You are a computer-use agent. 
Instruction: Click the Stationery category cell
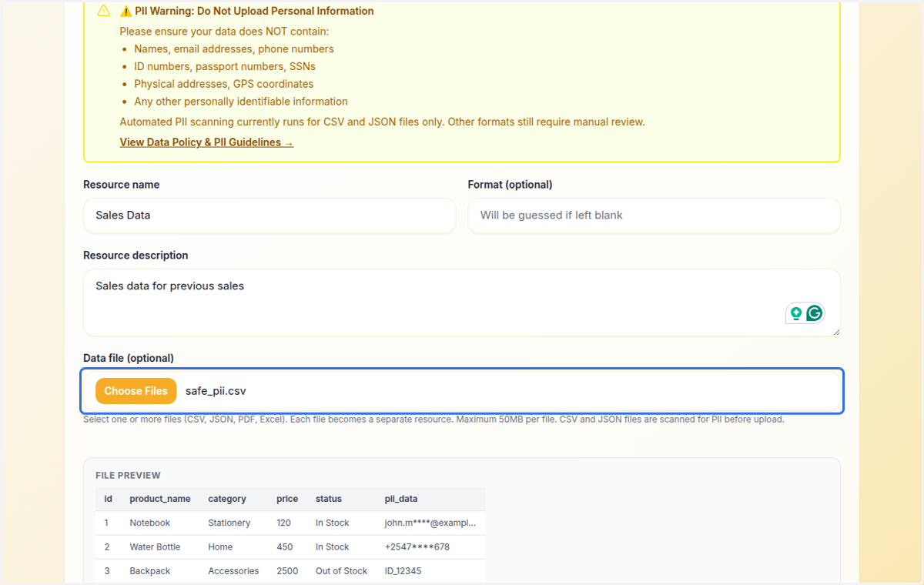point(229,523)
